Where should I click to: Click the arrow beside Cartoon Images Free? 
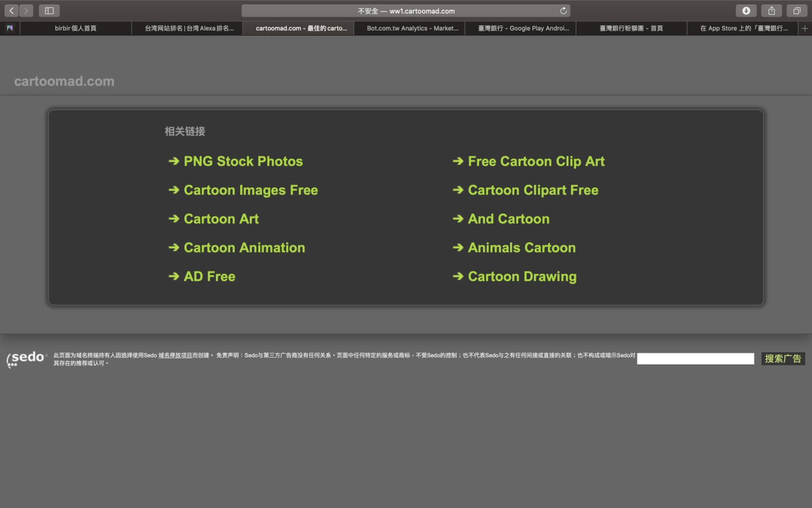(174, 190)
